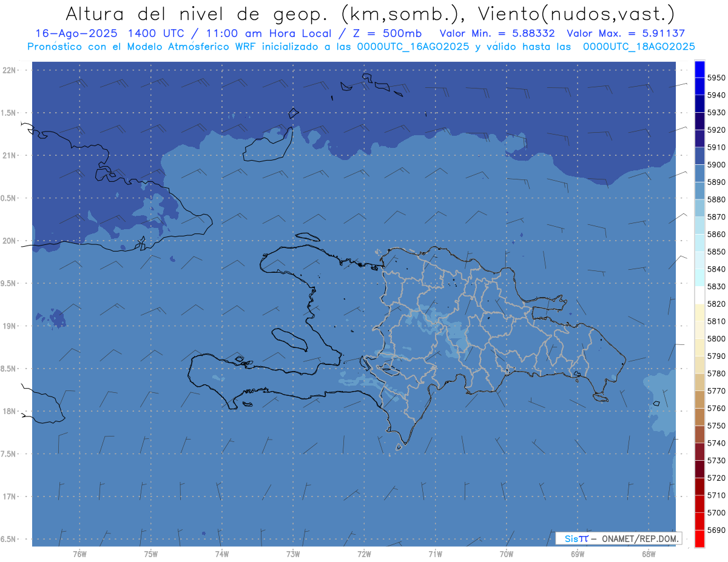The image size is (728, 562).
Task: Click the '5710' colorbar label
Action: (x=716, y=495)
